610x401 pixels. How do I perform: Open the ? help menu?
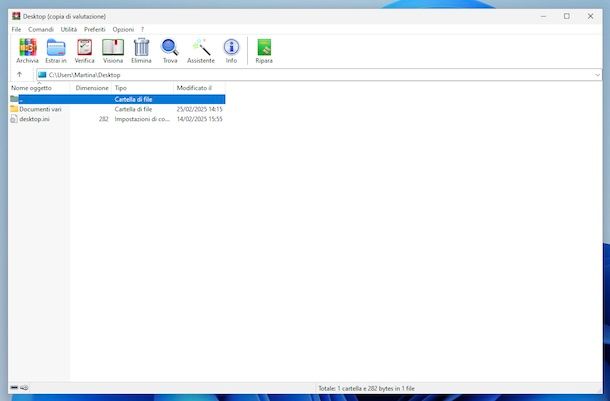pyautogui.click(x=142, y=30)
